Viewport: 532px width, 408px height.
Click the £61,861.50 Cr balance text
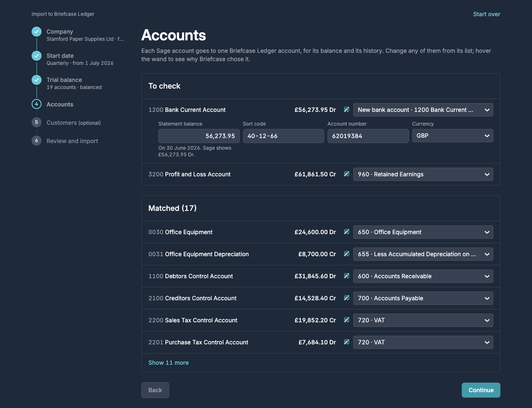point(315,174)
